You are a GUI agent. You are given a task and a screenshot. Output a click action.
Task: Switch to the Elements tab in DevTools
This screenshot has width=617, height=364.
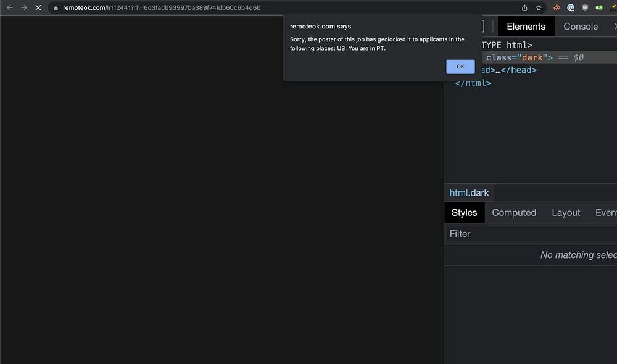point(526,27)
